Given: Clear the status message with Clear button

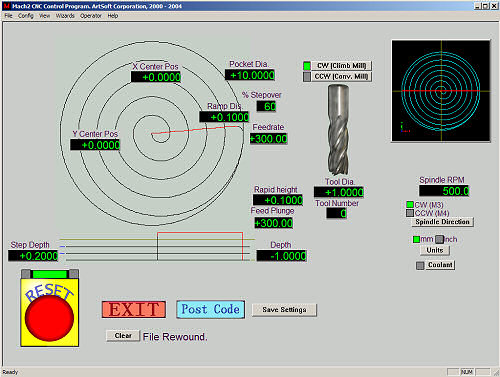Looking at the screenshot, I should pos(123,336).
